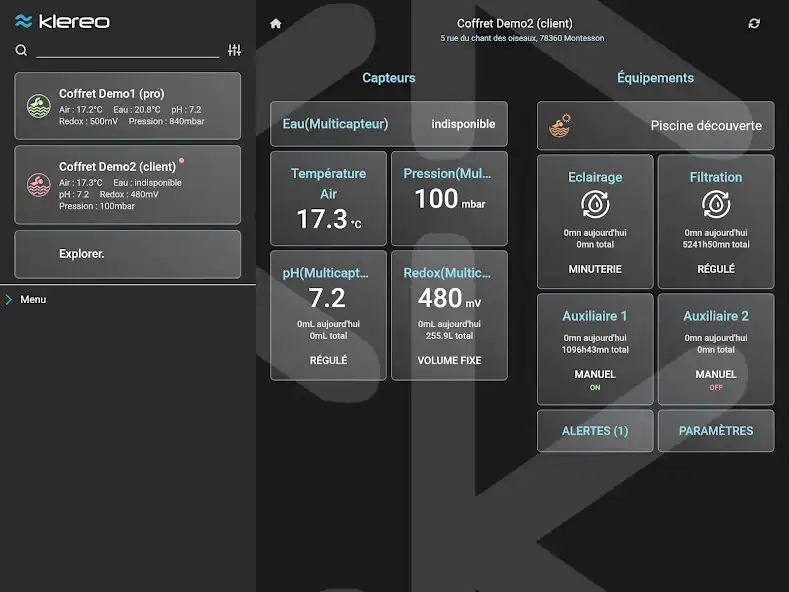Open PARAMÈTRES
The image size is (789, 592).
point(716,431)
